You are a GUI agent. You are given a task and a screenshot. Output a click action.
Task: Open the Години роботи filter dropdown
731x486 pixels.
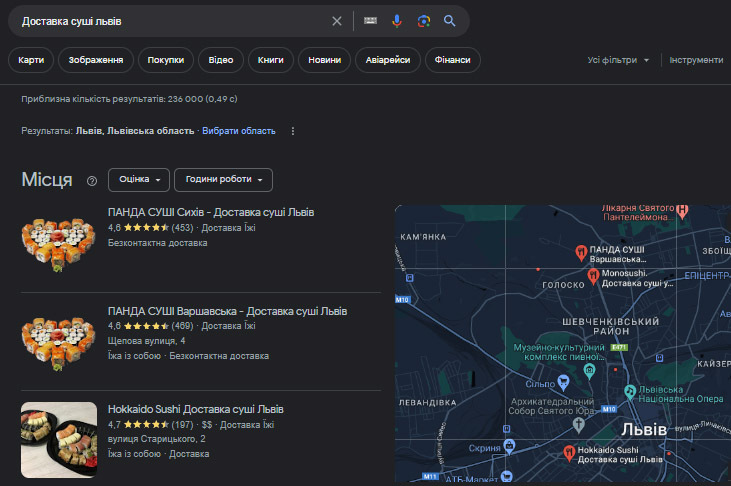pos(223,180)
